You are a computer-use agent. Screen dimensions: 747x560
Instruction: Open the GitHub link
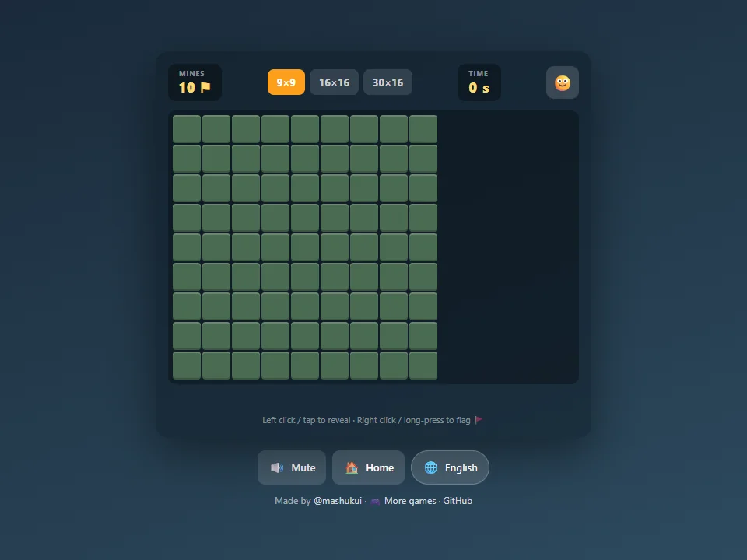458,501
